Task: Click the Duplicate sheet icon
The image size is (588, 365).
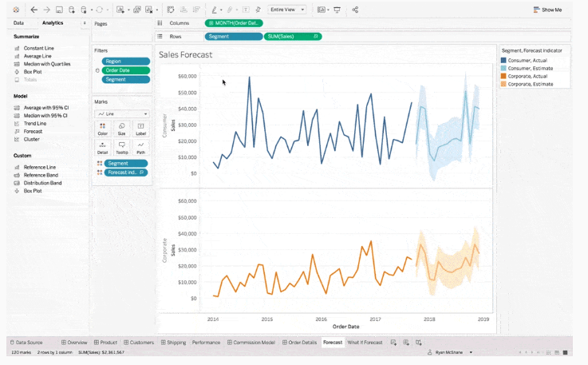Action: coord(137,10)
